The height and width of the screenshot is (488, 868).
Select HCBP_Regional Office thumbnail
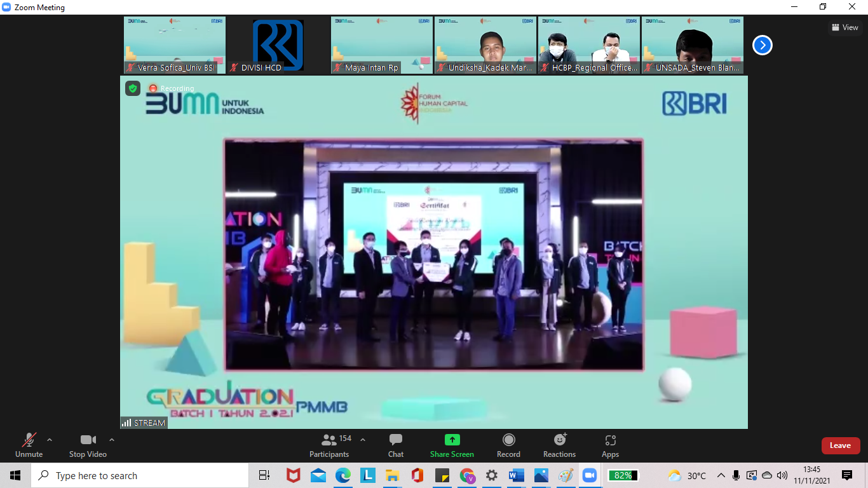pos(589,45)
